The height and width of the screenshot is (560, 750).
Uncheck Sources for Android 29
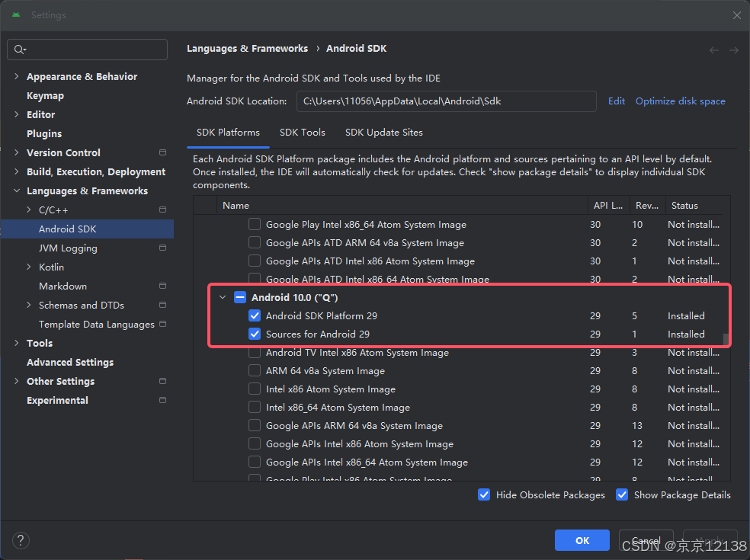pyautogui.click(x=255, y=334)
